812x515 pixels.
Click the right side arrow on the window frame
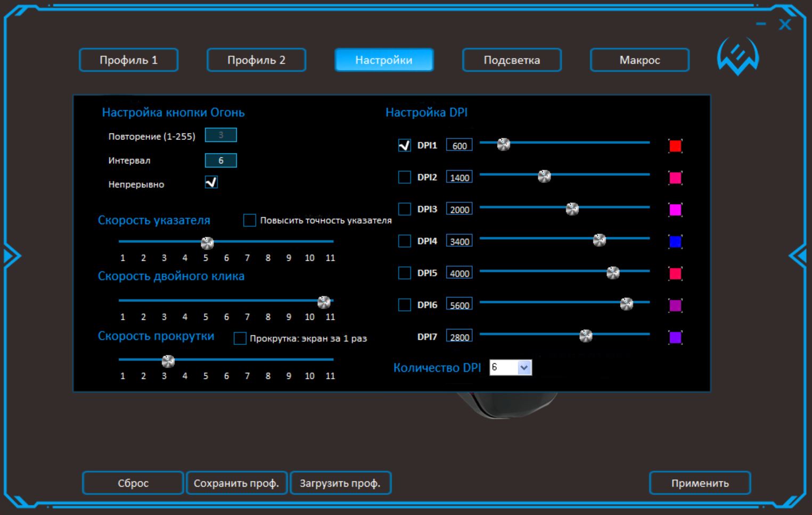coord(798,256)
